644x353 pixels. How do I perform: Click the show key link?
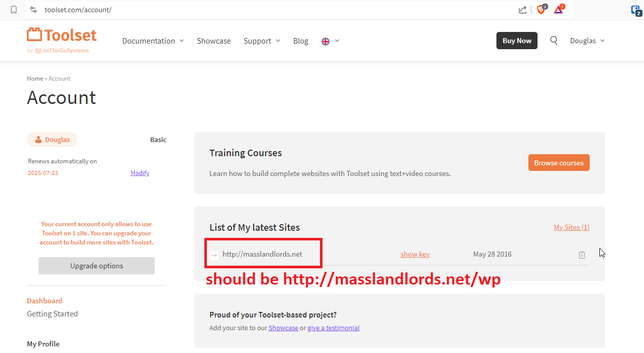pyautogui.click(x=415, y=254)
